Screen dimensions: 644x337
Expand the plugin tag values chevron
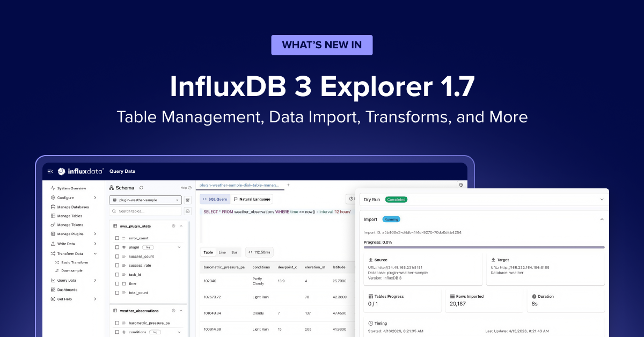pos(179,247)
